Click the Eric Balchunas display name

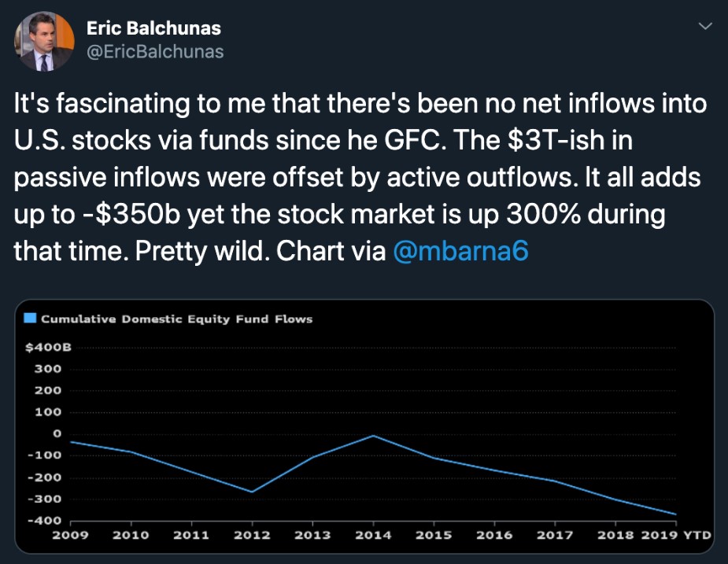pos(153,28)
